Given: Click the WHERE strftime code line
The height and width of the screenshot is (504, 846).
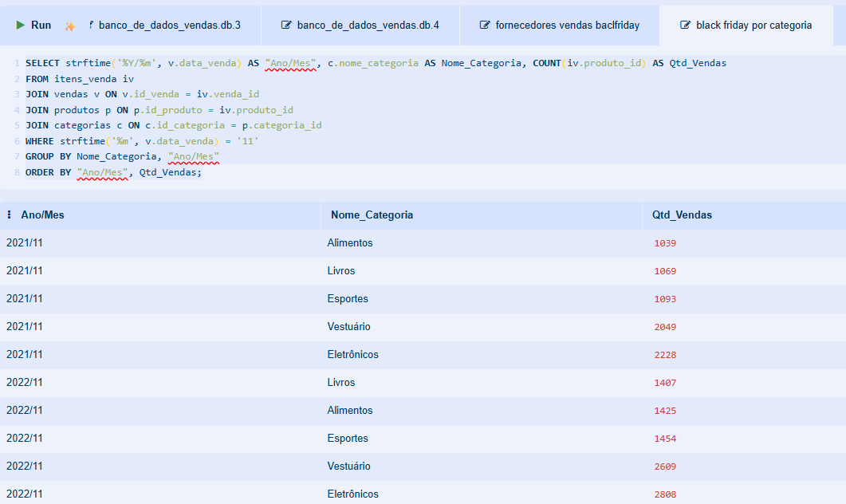Looking at the screenshot, I should pos(143,141).
